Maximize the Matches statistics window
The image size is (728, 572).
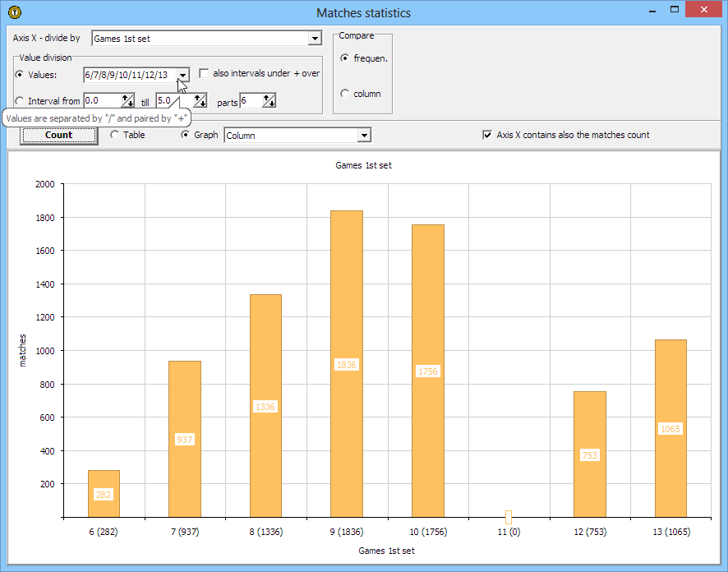click(675, 11)
